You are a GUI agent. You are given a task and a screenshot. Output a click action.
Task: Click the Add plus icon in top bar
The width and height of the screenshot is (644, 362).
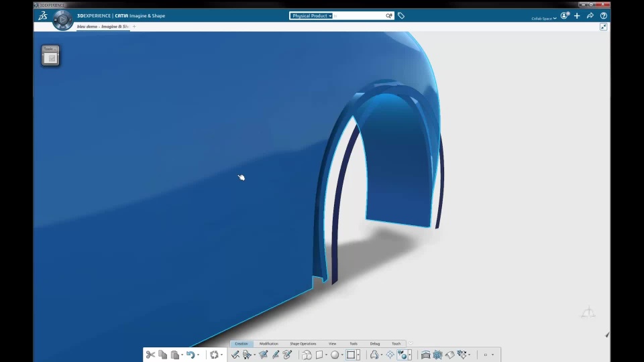pos(577,15)
